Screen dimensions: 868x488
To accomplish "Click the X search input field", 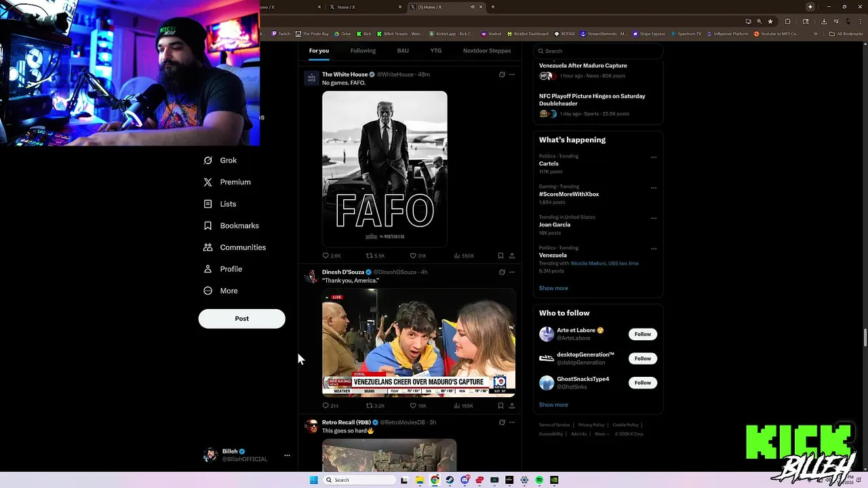I will (x=597, y=51).
